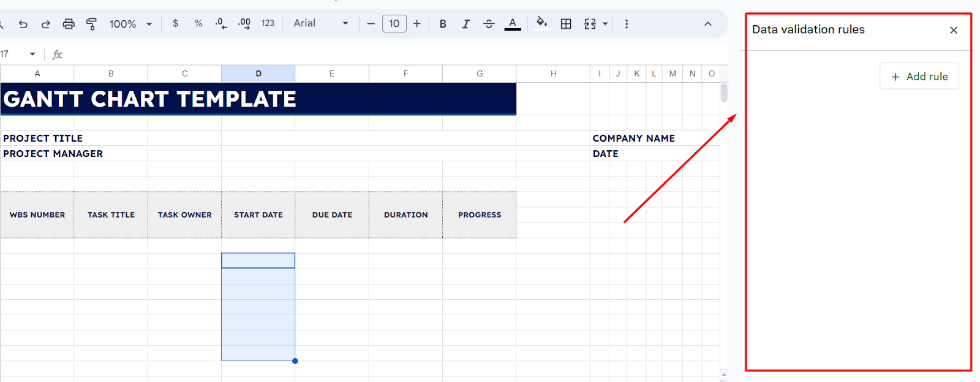Click the font size field showing 10
Image resolution: width=980 pixels, height=382 pixels.
(x=394, y=24)
